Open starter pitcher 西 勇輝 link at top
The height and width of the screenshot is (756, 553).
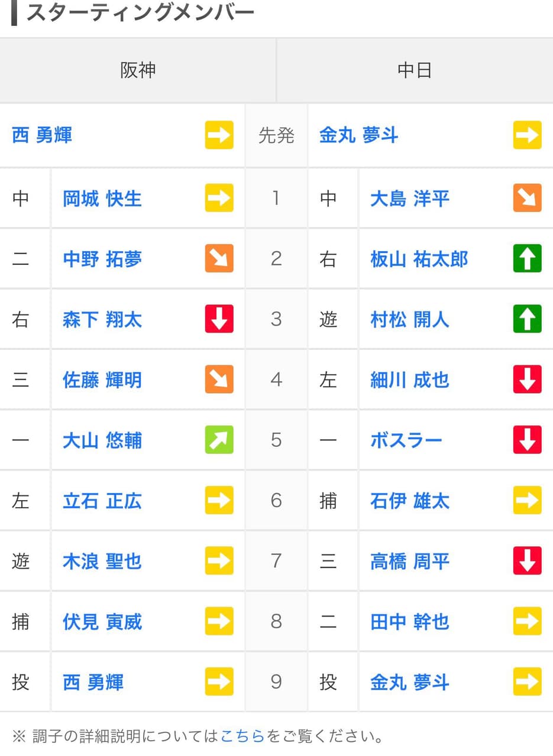tap(42, 135)
